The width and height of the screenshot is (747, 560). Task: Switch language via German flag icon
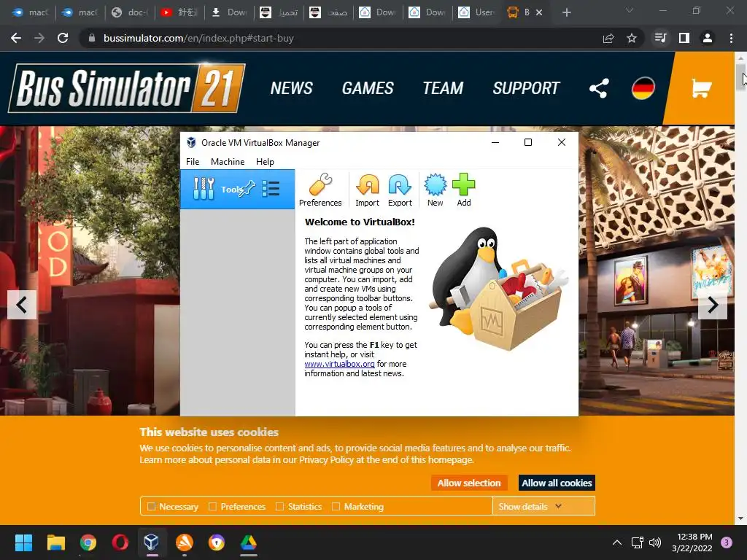[x=643, y=88]
